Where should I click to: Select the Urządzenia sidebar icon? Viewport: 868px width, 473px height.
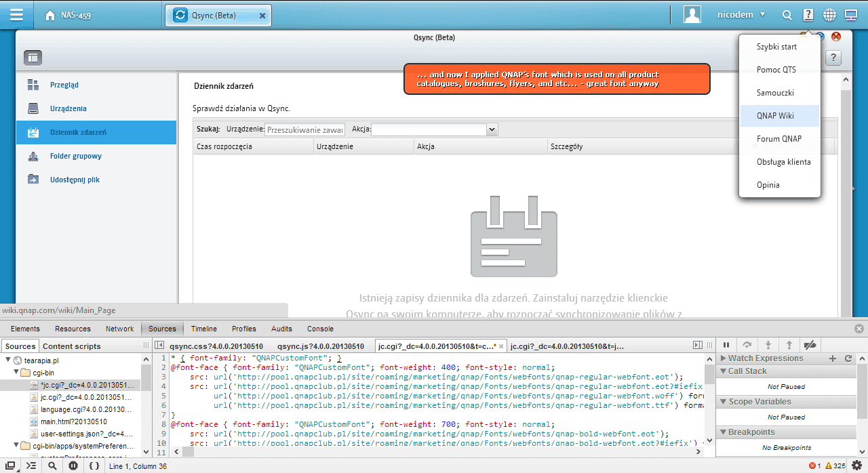coord(33,108)
